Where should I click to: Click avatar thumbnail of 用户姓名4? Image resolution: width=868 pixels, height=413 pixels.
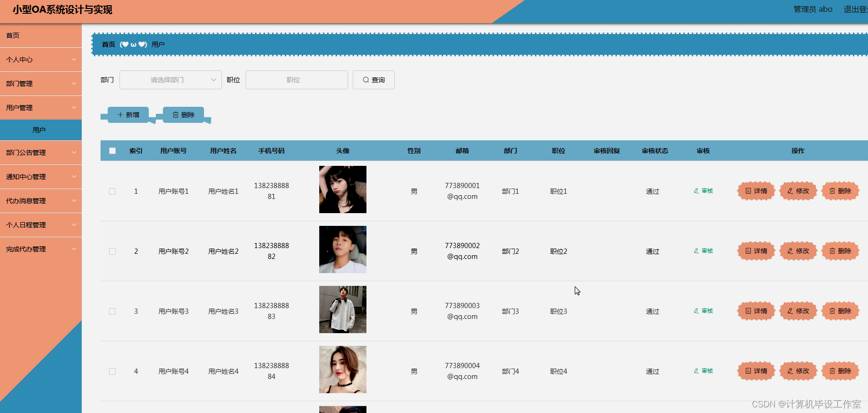pos(343,370)
